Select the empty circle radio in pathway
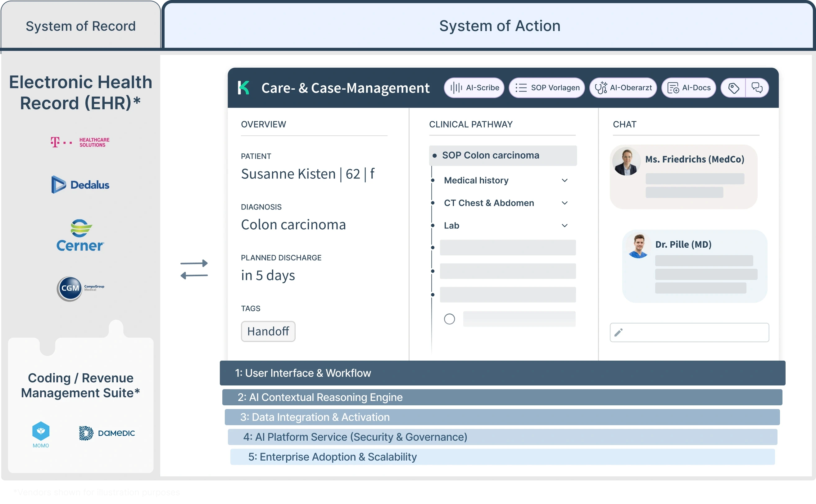 click(x=449, y=319)
